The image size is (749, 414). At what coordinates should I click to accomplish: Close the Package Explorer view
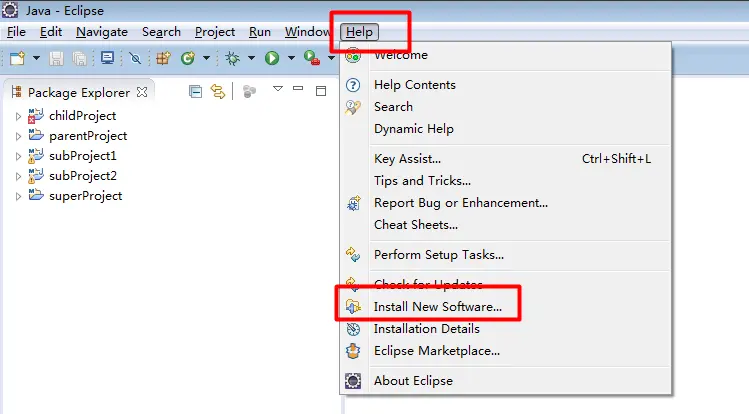click(142, 92)
